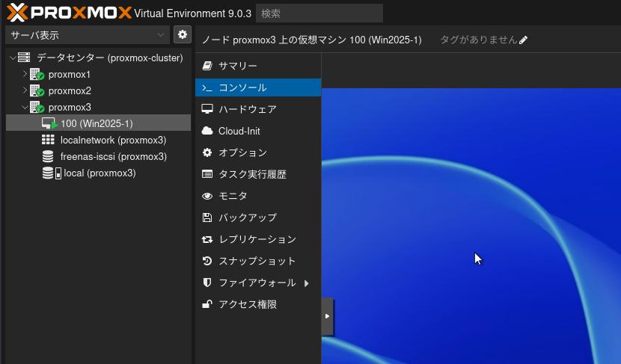Click the サマリー book icon

[207, 66]
